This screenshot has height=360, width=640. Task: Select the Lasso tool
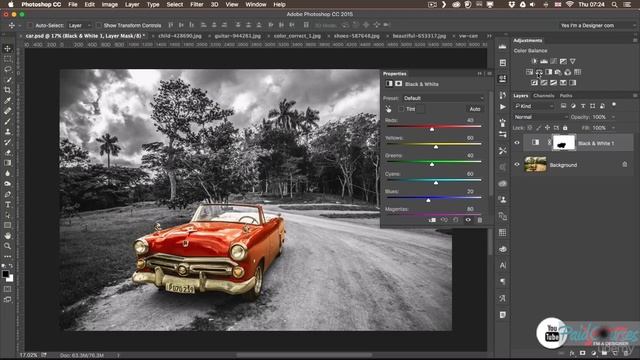point(7,69)
